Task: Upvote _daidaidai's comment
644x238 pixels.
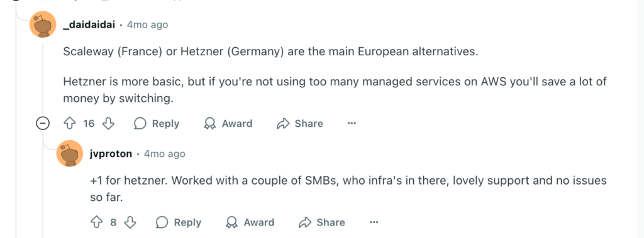Action: tap(70, 124)
